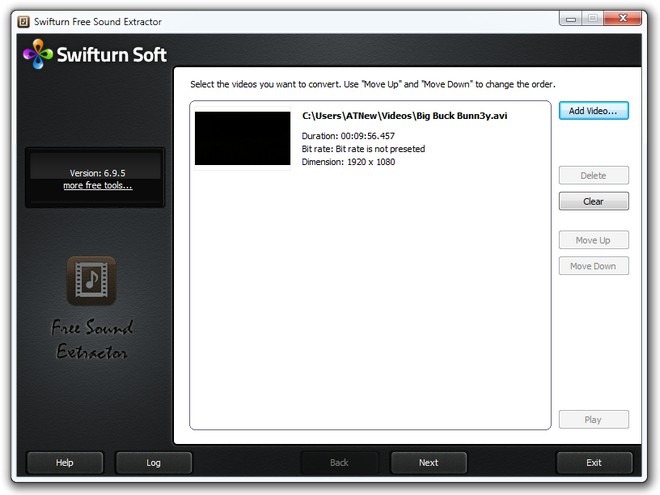Maximize the Swifturn Free Sound Extractor window
This screenshot has height=495, width=660.
coord(593,19)
